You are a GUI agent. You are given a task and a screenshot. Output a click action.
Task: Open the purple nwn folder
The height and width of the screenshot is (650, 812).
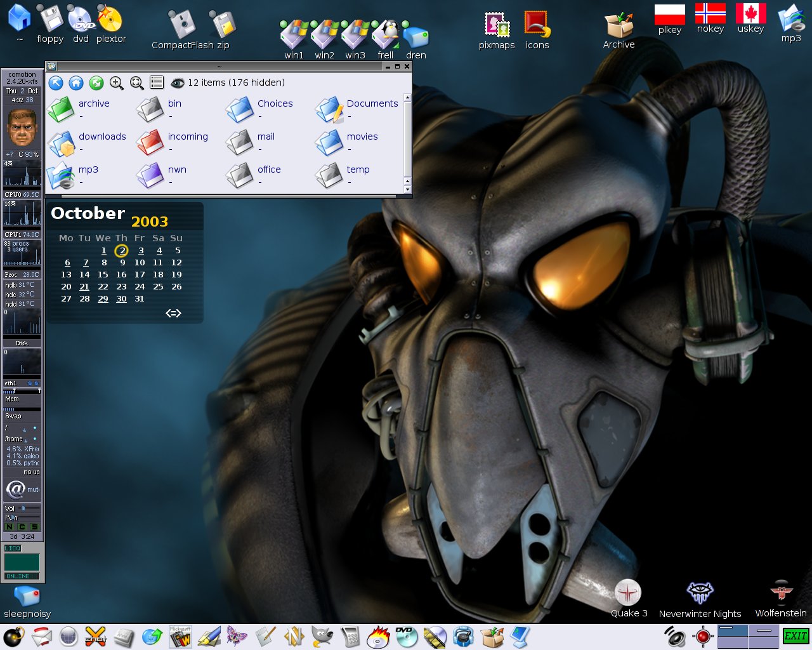tap(150, 176)
